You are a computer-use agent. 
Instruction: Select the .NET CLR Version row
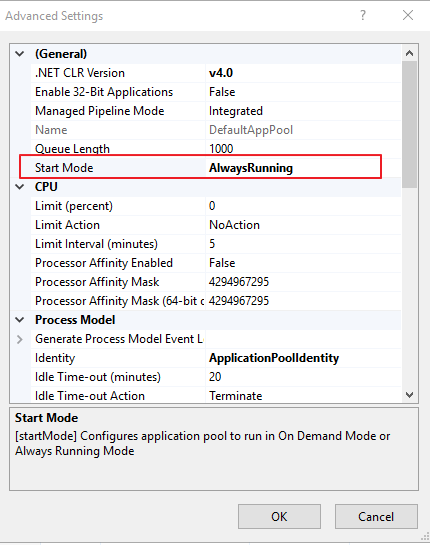point(216,73)
